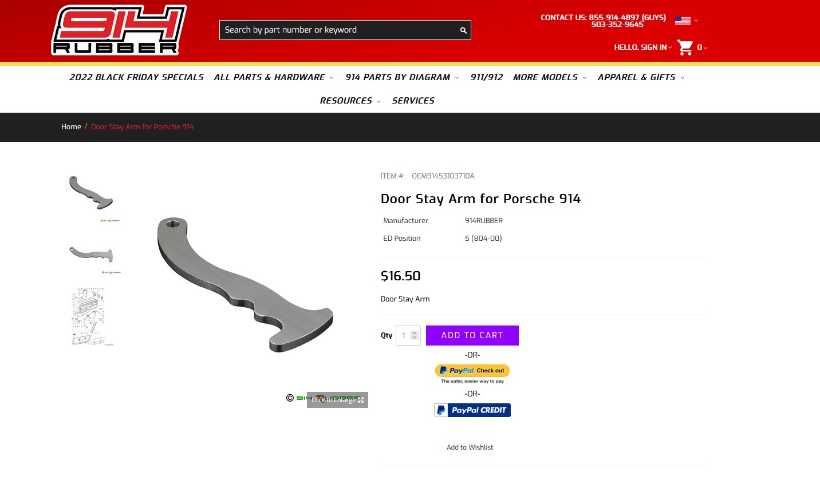Expand the Hello, Sign In dropdown
The width and height of the screenshot is (820, 504).
[643, 47]
